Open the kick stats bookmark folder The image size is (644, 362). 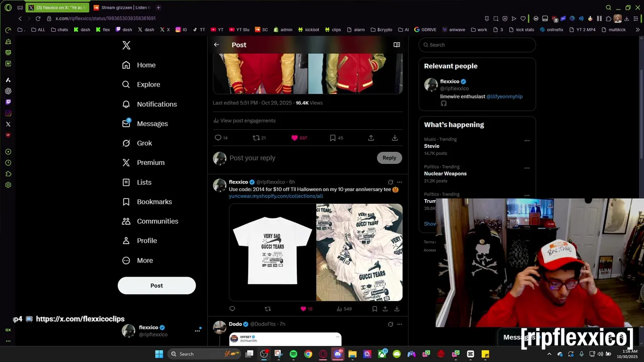click(521, 30)
